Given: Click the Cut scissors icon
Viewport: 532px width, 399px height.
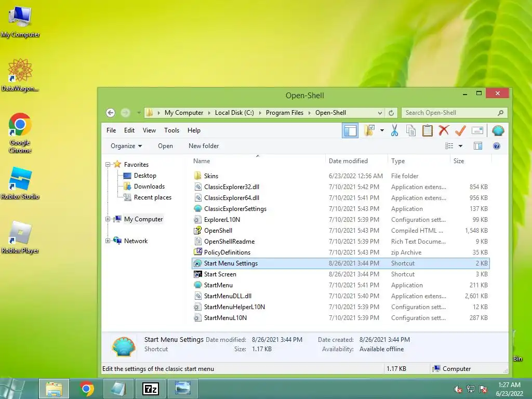Looking at the screenshot, I should [394, 130].
